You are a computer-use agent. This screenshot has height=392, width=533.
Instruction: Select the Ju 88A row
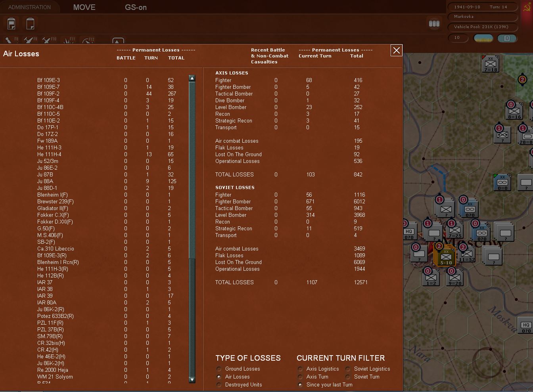107,181
